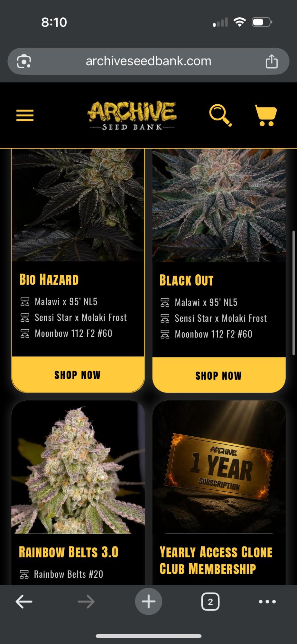
Task: Open Rainbow Belts 3.0 product title
Action: pyautogui.click(x=69, y=552)
